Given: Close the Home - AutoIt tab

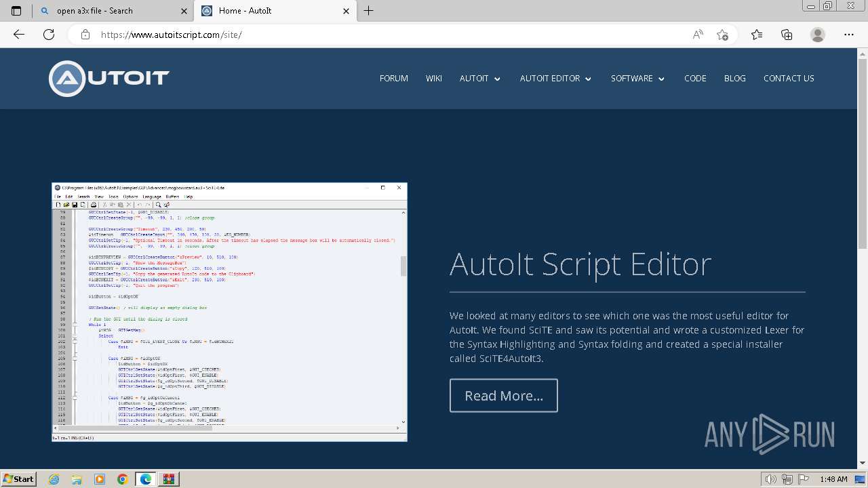Looking at the screenshot, I should [x=347, y=11].
